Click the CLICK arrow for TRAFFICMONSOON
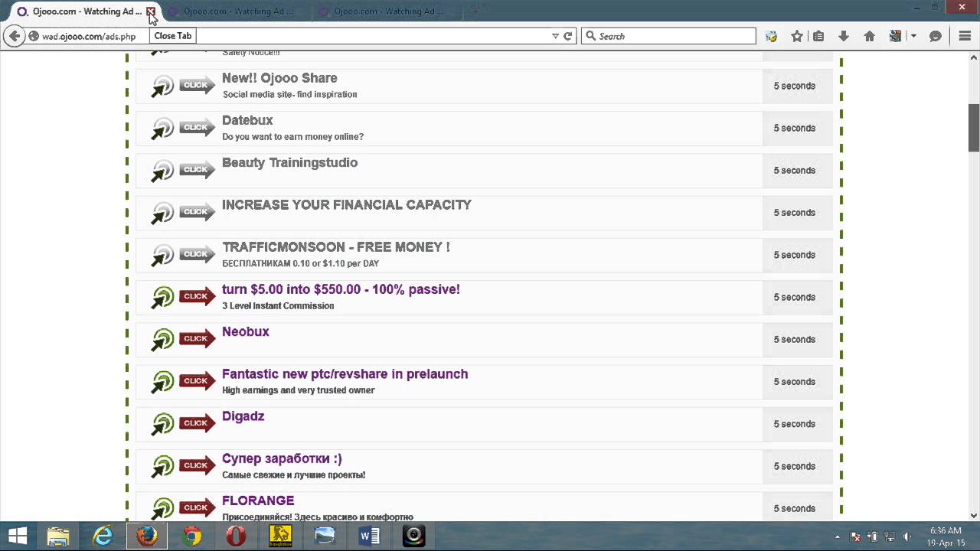The height and width of the screenshot is (551, 980). point(198,253)
